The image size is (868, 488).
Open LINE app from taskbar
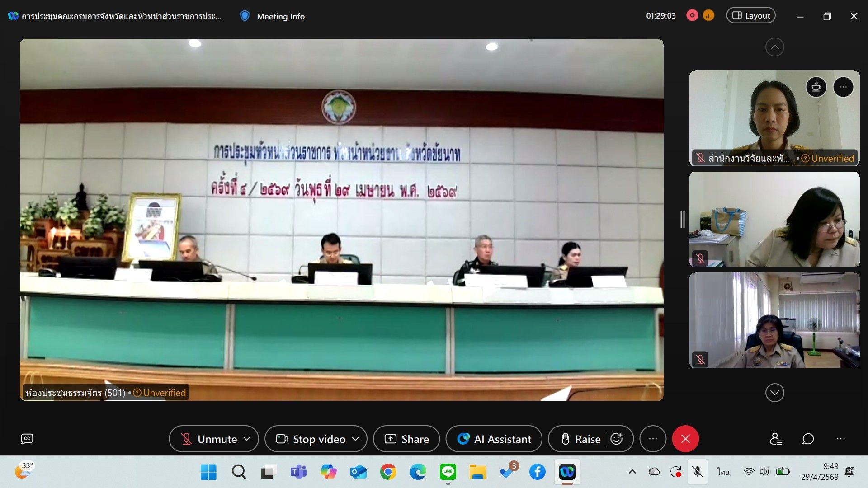pyautogui.click(x=448, y=472)
